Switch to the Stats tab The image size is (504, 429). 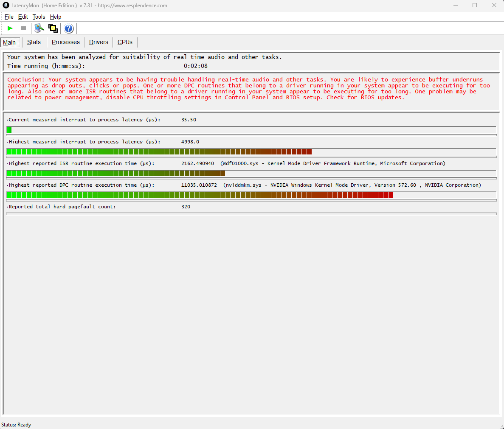click(34, 42)
